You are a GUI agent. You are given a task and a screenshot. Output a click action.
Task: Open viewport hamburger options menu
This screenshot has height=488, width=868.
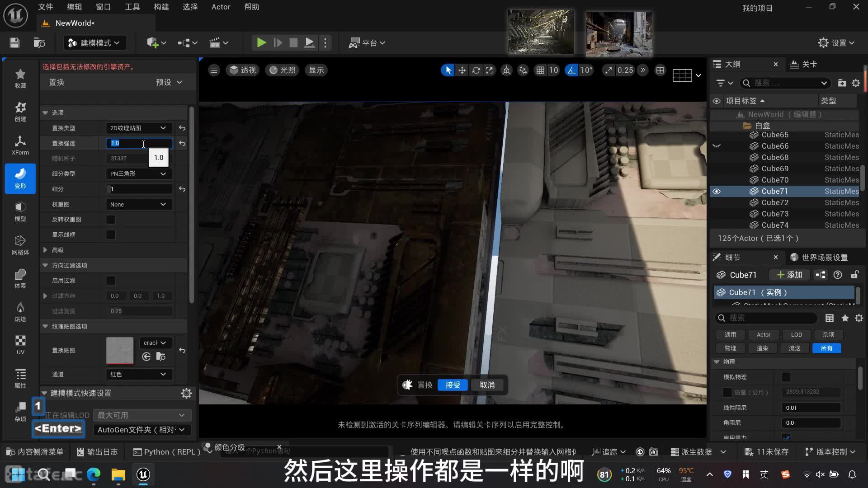pyautogui.click(x=214, y=70)
